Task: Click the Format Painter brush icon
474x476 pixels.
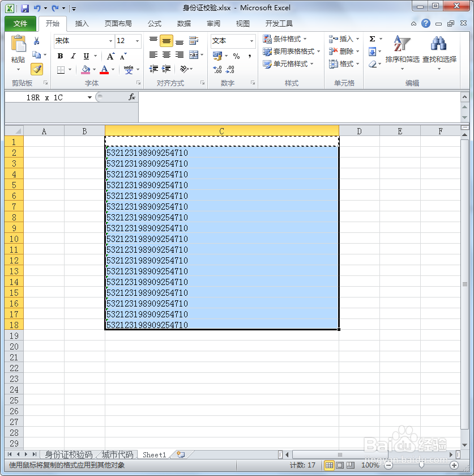Action: pos(37,69)
